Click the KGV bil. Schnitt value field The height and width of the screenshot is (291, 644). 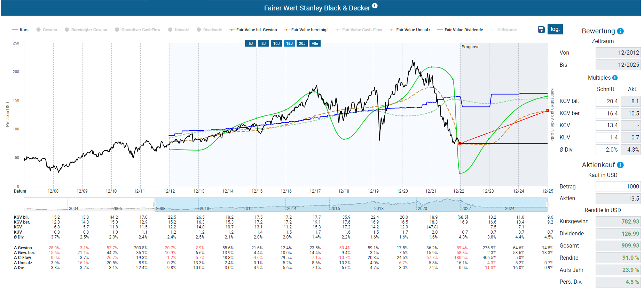click(607, 101)
